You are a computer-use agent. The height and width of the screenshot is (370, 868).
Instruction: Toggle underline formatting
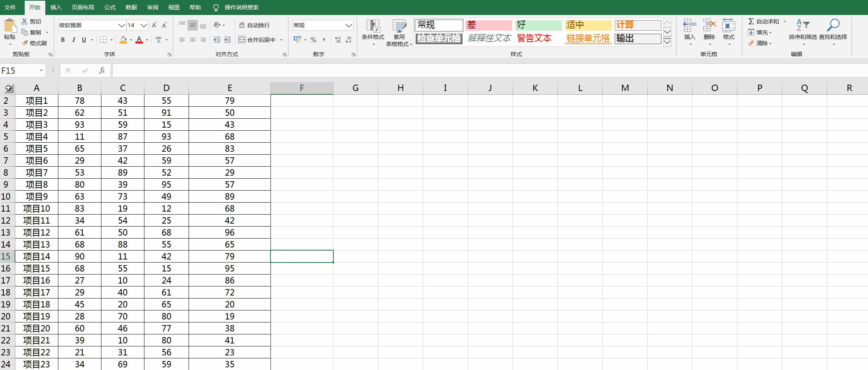click(x=84, y=40)
